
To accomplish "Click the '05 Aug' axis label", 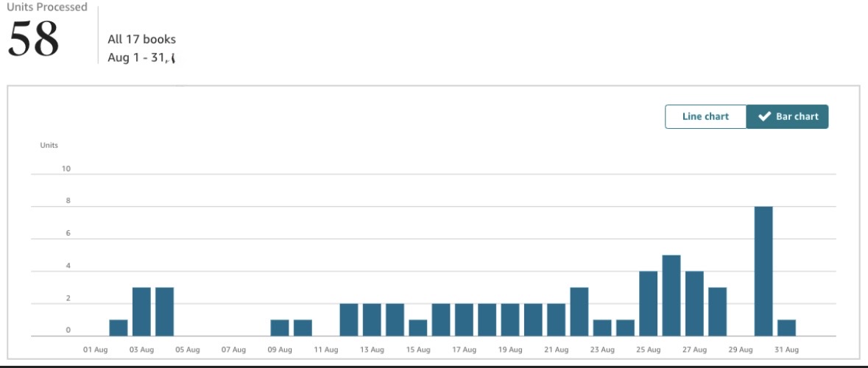I will tap(188, 350).
